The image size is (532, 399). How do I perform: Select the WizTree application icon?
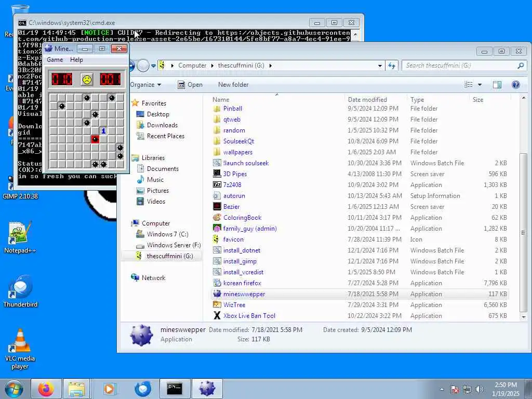(x=217, y=304)
